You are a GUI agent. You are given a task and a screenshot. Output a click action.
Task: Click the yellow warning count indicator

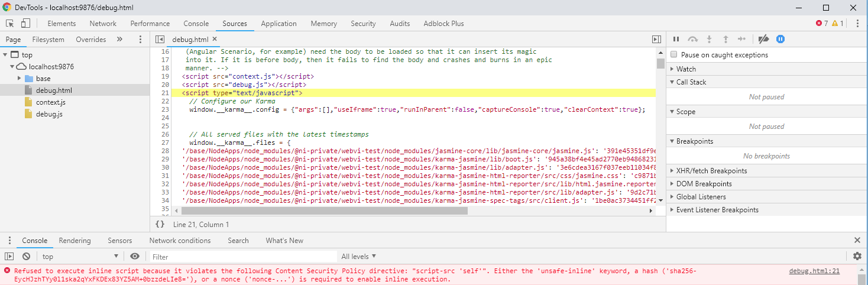tap(838, 24)
